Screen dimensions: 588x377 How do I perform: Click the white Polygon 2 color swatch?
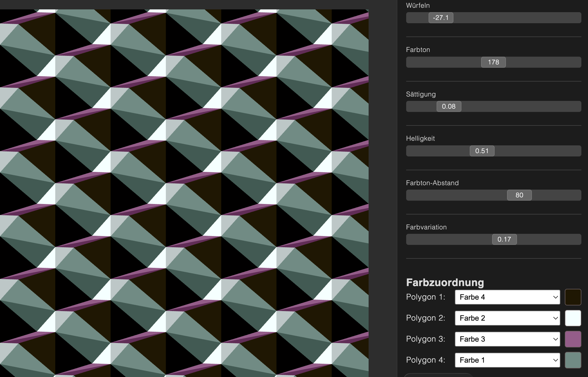[573, 318]
